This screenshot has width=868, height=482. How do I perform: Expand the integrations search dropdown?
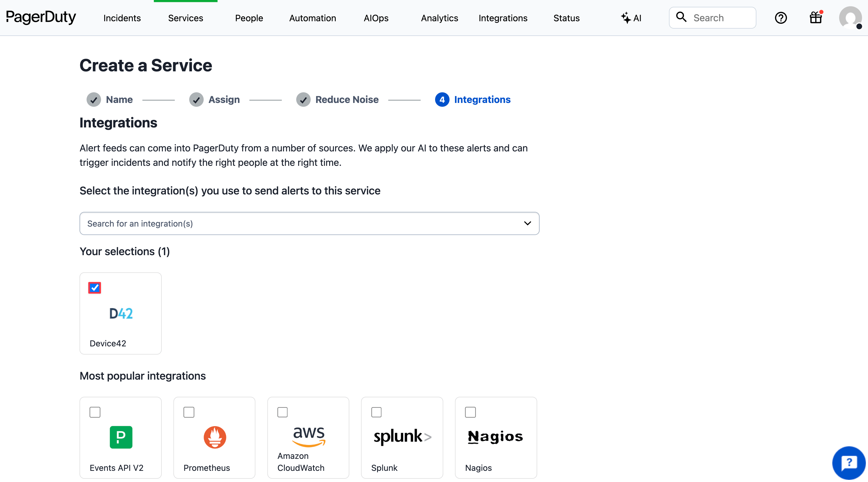click(527, 223)
